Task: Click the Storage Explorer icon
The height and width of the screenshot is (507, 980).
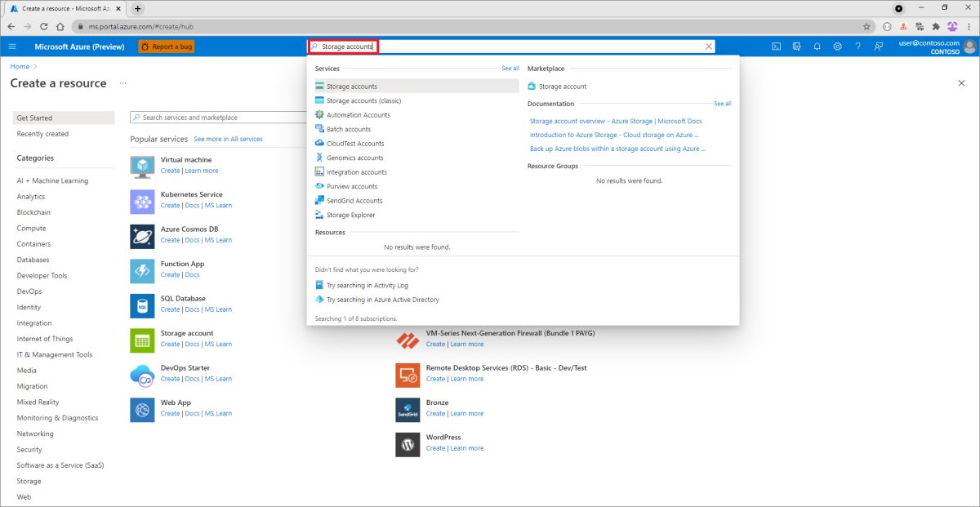Action: point(319,215)
